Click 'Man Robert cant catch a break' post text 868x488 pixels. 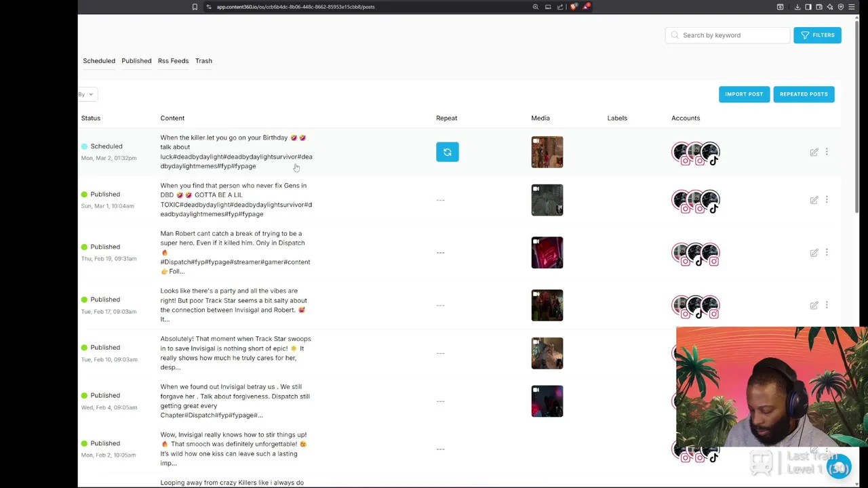coord(235,252)
